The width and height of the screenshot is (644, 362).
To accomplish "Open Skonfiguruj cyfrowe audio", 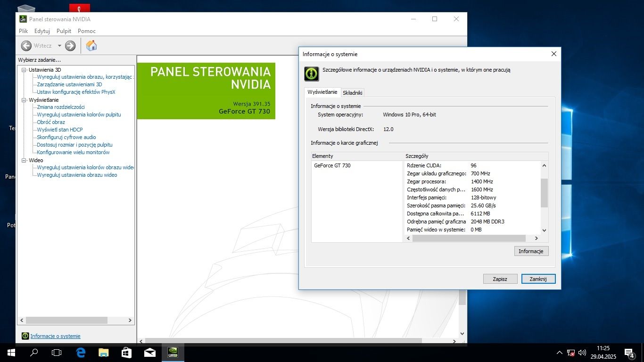I will coord(66,137).
